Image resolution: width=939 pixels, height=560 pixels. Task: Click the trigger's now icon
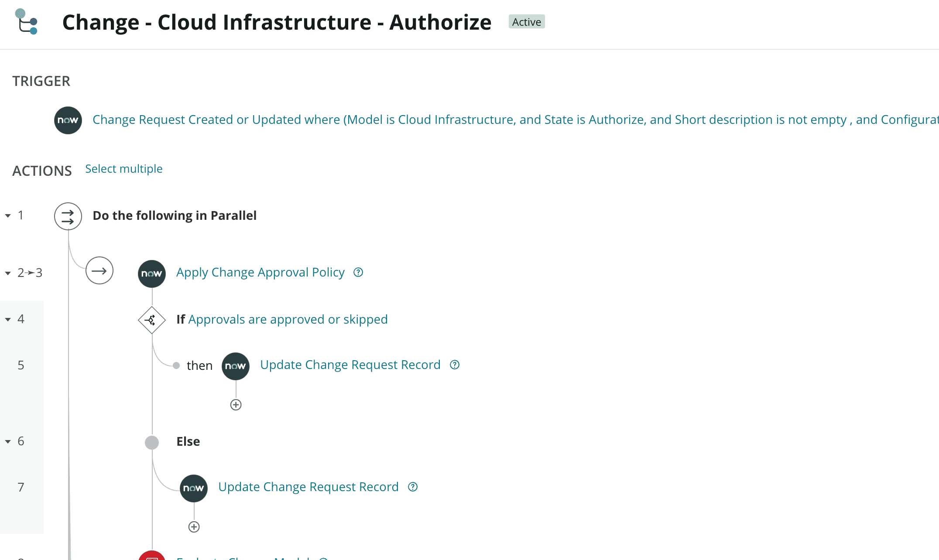68,120
